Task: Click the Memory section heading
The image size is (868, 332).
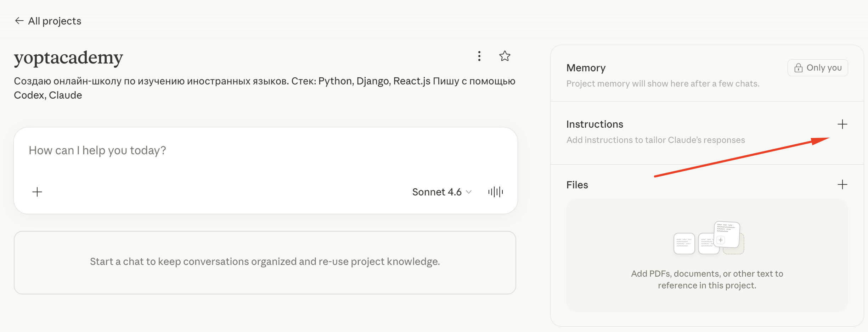Action: coord(586,68)
